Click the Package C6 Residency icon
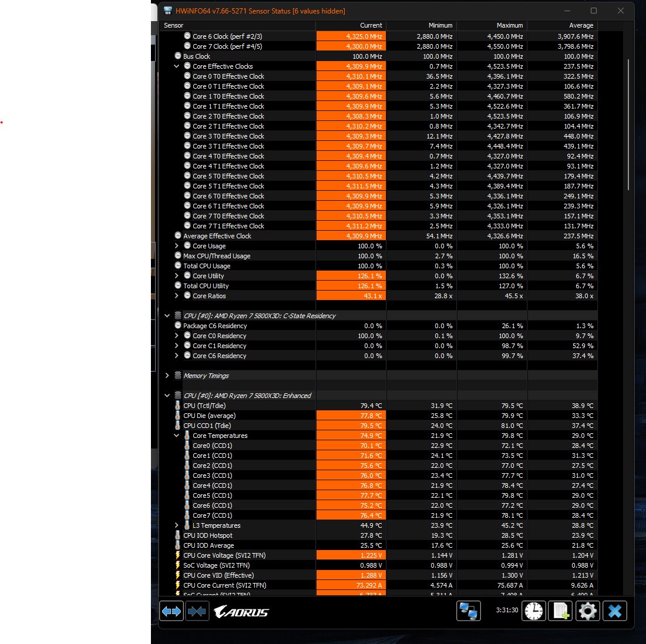Viewport: 646px width, 644px height. [x=178, y=325]
